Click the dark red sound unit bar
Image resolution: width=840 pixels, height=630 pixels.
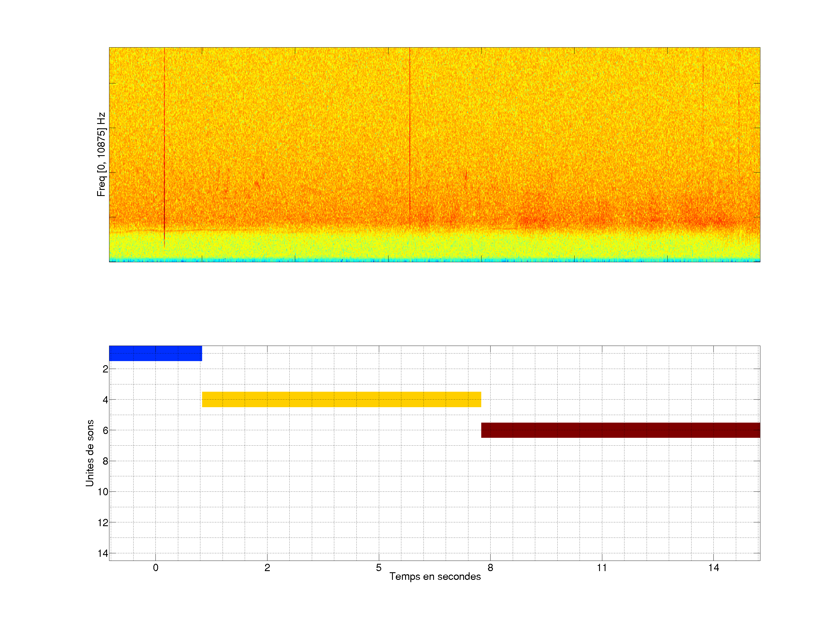[x=620, y=430]
